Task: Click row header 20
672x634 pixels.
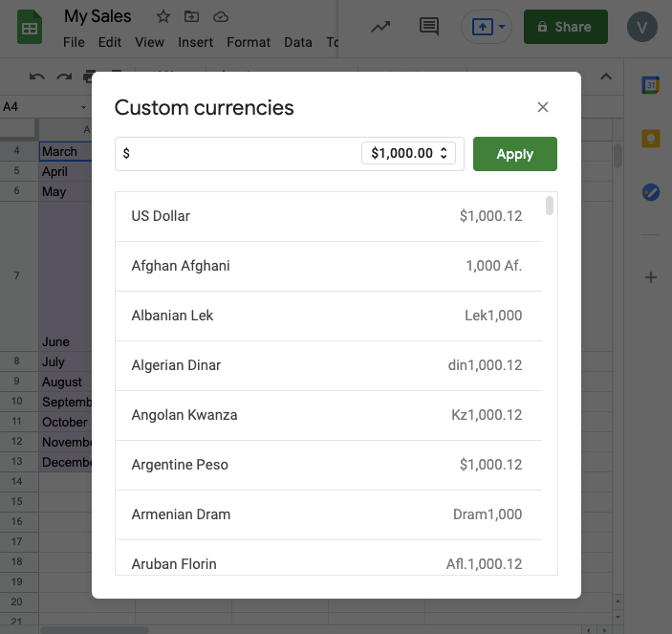Action: tap(17, 601)
